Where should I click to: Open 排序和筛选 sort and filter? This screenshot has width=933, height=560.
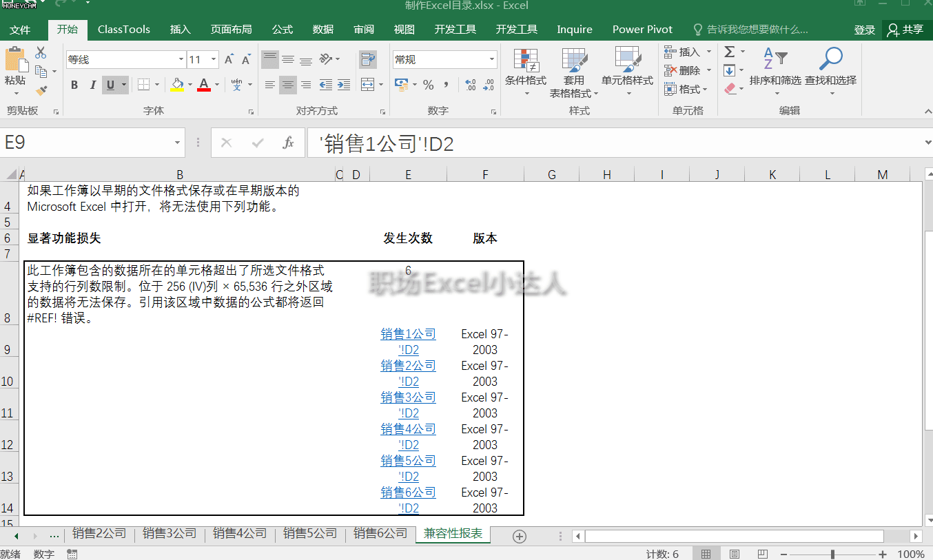click(775, 72)
